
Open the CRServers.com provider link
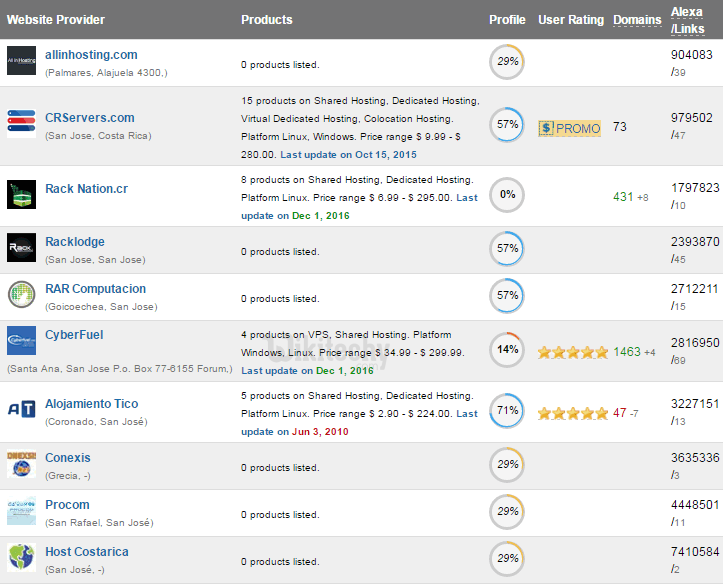[x=90, y=118]
